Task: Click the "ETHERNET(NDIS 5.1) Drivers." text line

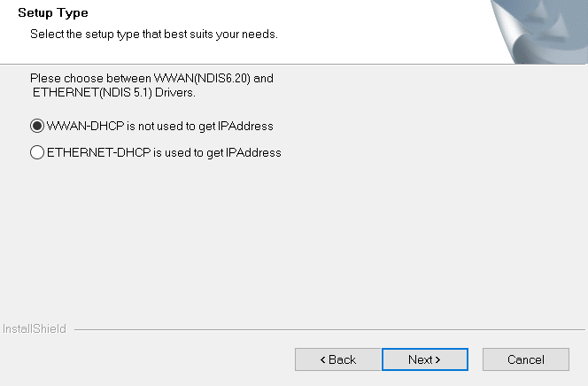Action: click(113, 92)
